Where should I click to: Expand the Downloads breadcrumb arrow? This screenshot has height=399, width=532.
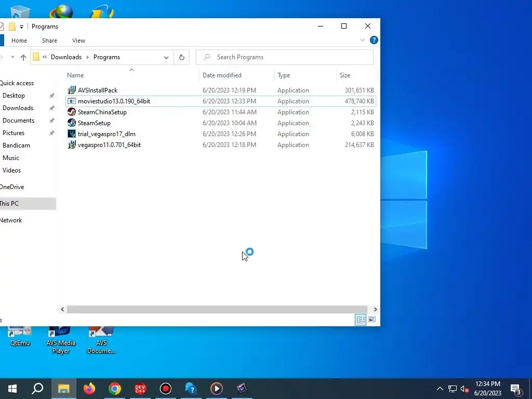(x=87, y=57)
